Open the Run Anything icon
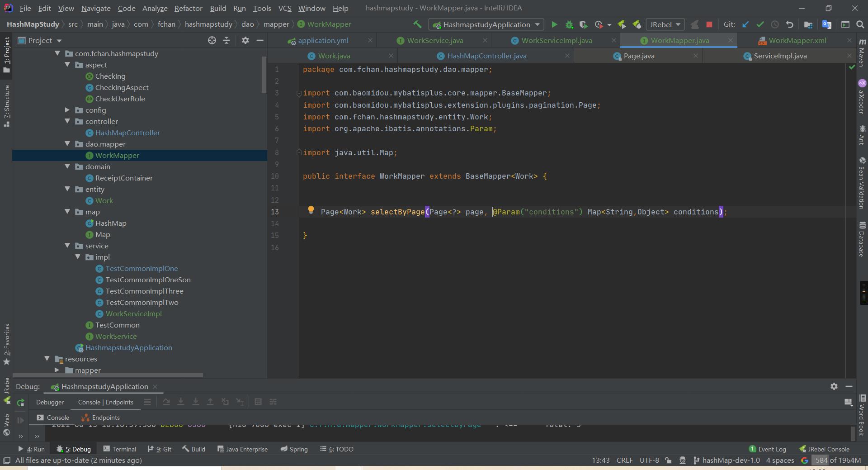 pyautogui.click(x=845, y=24)
